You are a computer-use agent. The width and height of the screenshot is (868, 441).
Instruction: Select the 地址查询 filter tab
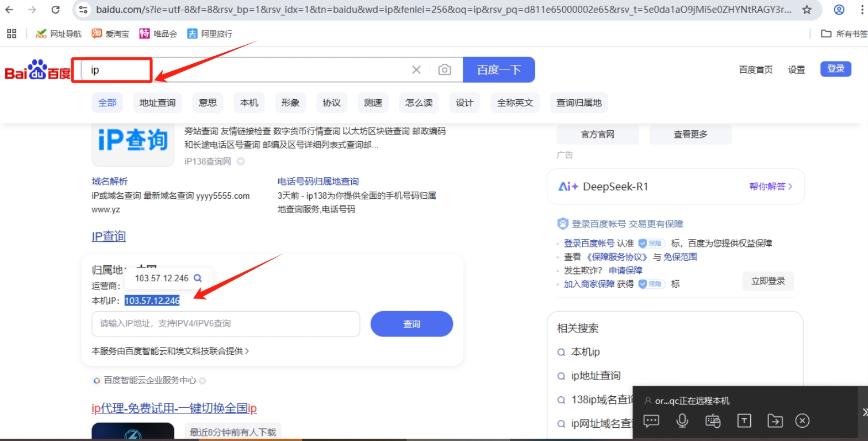pyautogui.click(x=158, y=103)
